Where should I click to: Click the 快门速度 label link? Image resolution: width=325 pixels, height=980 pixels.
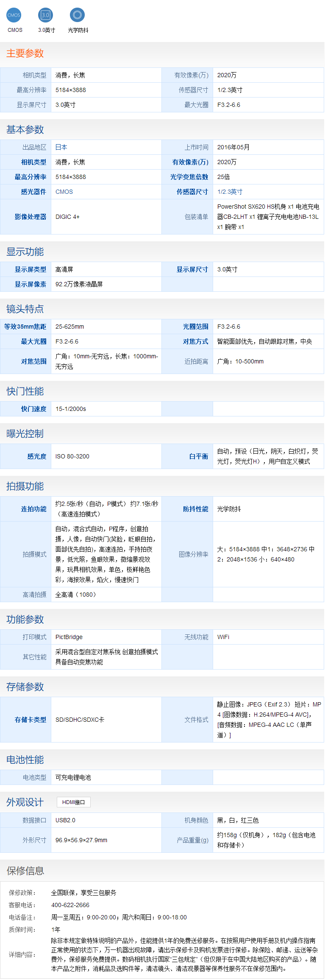pos(33,409)
